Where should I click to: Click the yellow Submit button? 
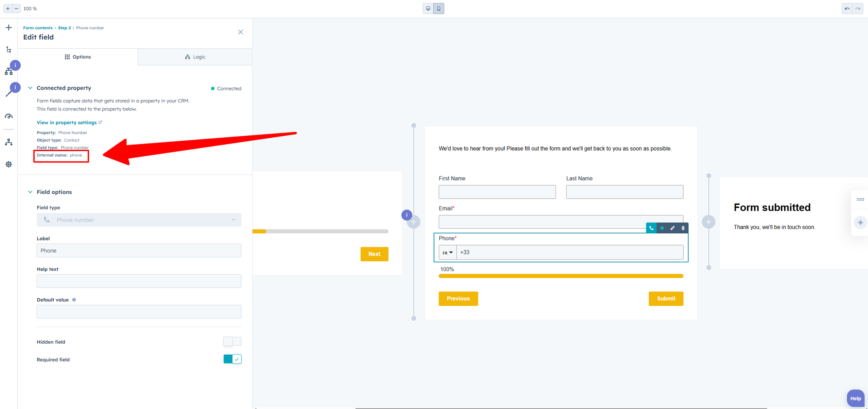click(666, 299)
